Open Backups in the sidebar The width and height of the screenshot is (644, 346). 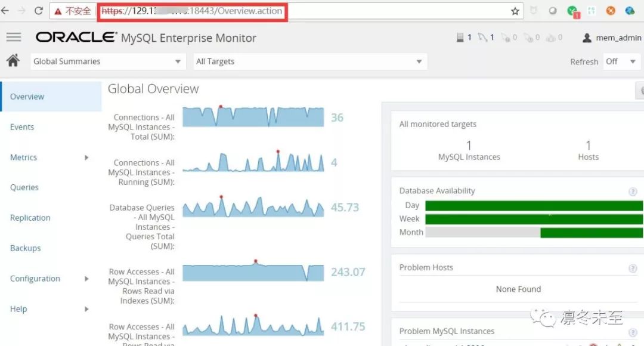coord(26,248)
